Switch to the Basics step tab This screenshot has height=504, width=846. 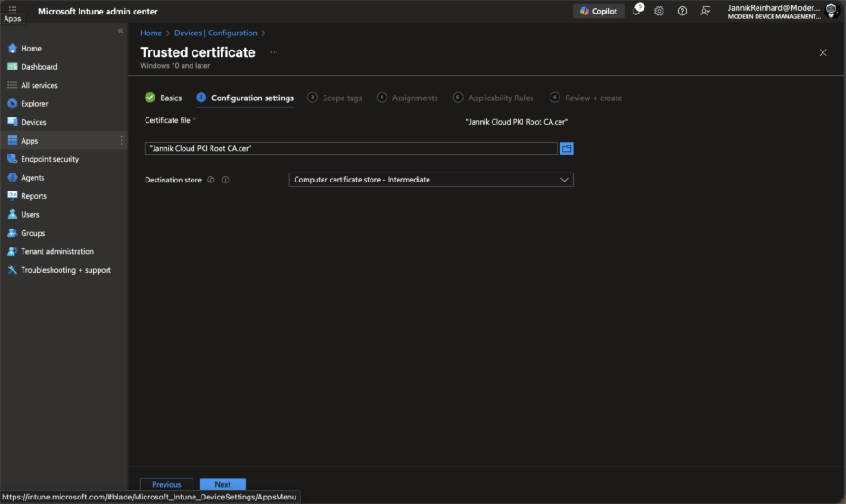pyautogui.click(x=164, y=98)
